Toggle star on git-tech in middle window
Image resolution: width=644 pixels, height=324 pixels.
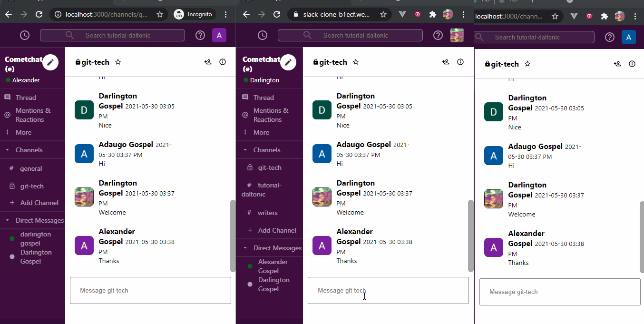tap(356, 62)
